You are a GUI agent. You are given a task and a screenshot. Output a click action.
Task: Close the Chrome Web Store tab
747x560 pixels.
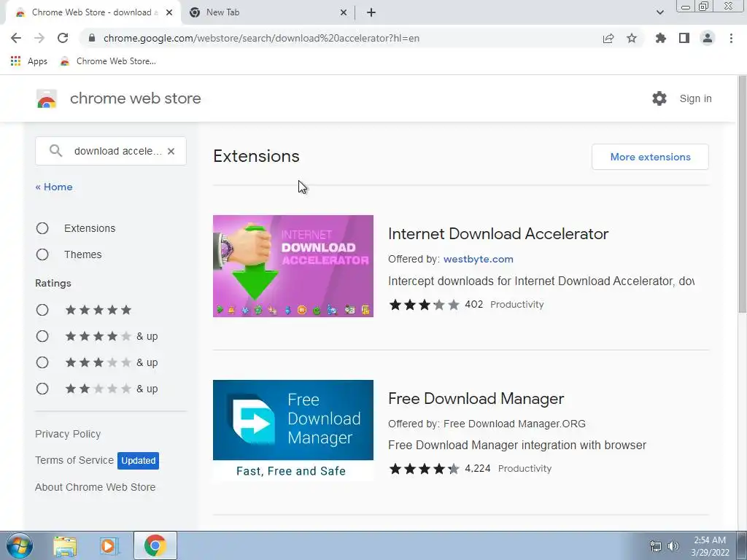pos(169,12)
